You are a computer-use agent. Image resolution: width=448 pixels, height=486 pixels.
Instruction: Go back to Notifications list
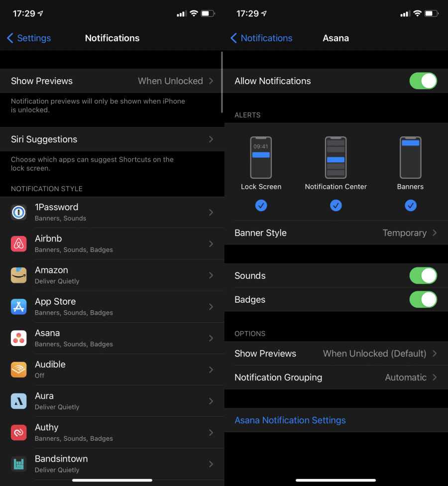(x=261, y=38)
